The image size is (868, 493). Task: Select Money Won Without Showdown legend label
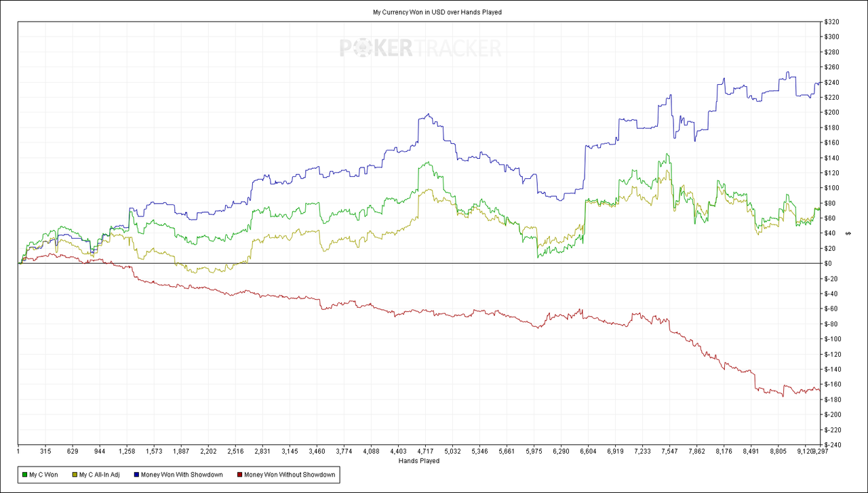click(x=290, y=475)
